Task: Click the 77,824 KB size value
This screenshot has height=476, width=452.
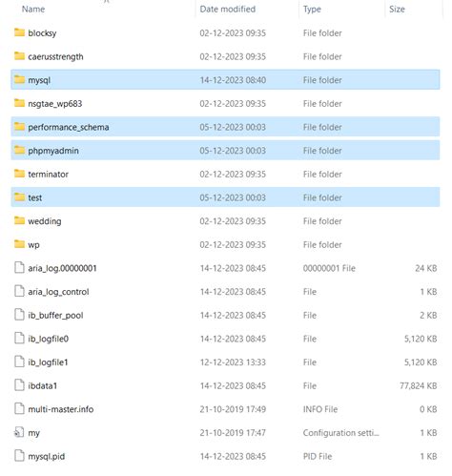Action: (419, 385)
